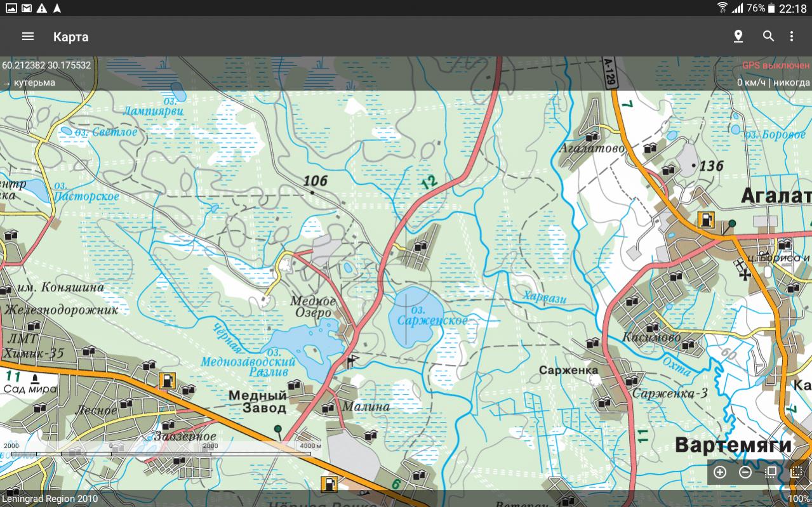Tap the gas station icon near Агалатово

(705, 220)
